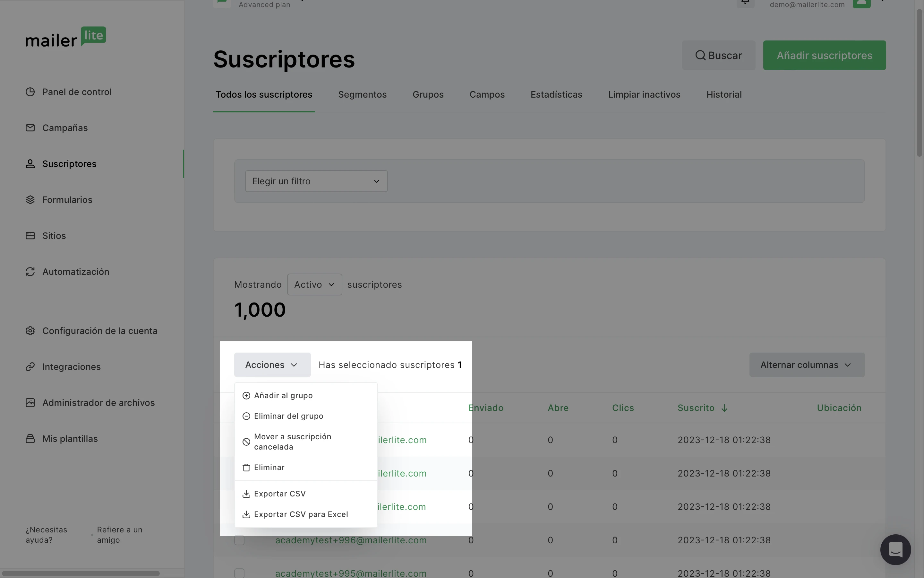
Task: Collapse the Acciones dropdown
Action: [x=272, y=365]
